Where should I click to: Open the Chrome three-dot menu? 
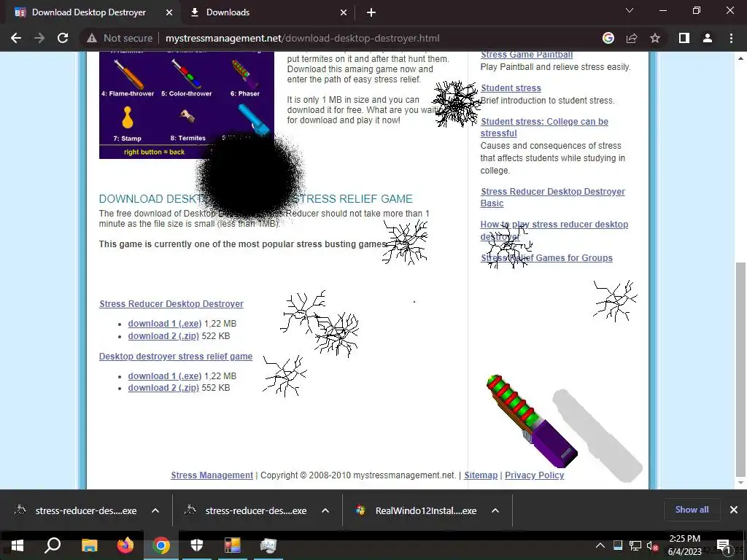[x=731, y=38]
